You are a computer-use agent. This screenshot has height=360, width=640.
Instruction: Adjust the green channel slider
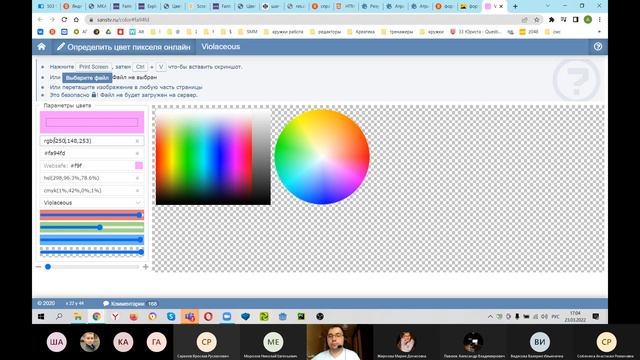tap(92, 227)
